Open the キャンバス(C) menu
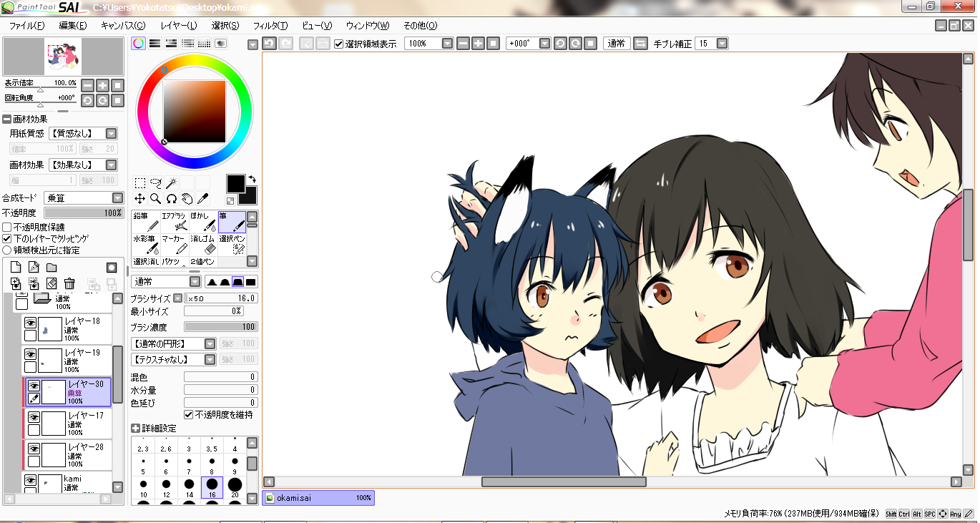 click(x=123, y=26)
